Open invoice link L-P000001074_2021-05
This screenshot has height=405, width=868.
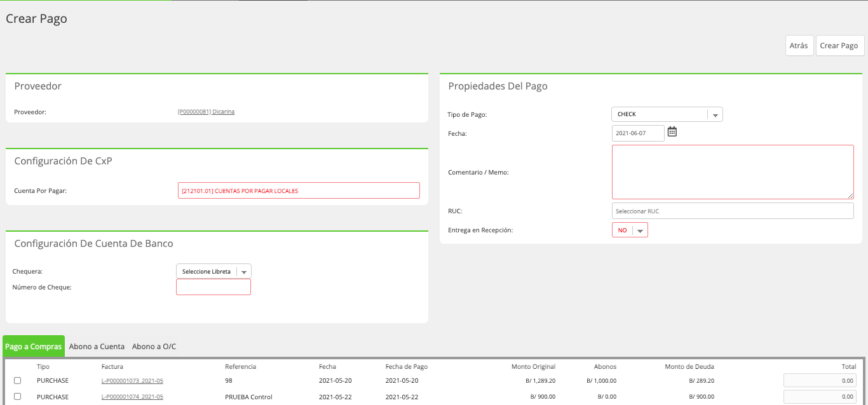point(132,397)
